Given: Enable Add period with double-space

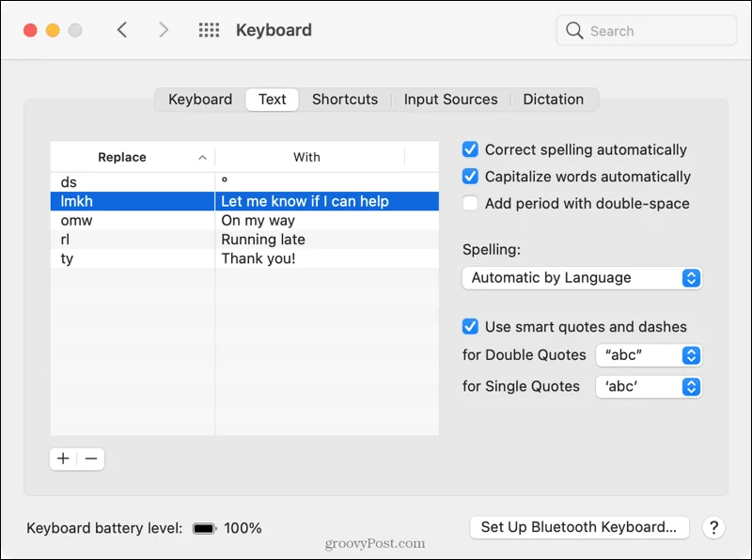Looking at the screenshot, I should click(470, 203).
